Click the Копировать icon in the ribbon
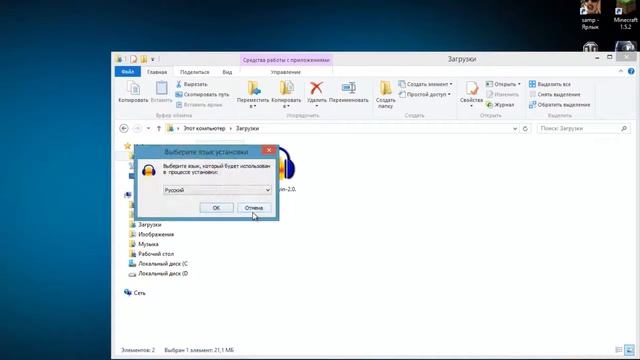 coord(133,91)
